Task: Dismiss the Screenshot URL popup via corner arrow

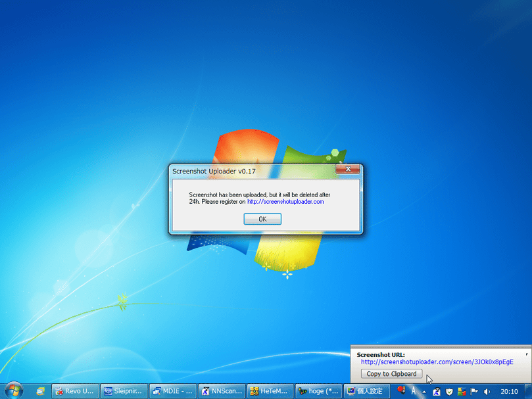Action: pyautogui.click(x=527, y=354)
